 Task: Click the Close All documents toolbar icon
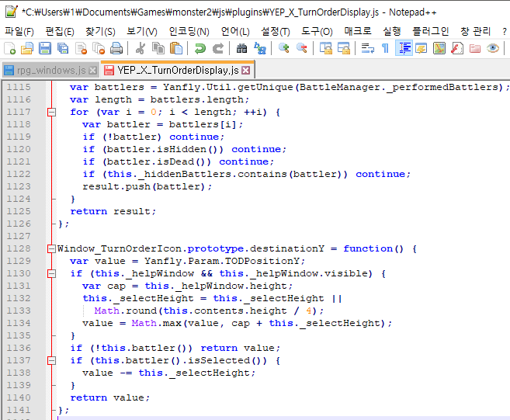99,48
